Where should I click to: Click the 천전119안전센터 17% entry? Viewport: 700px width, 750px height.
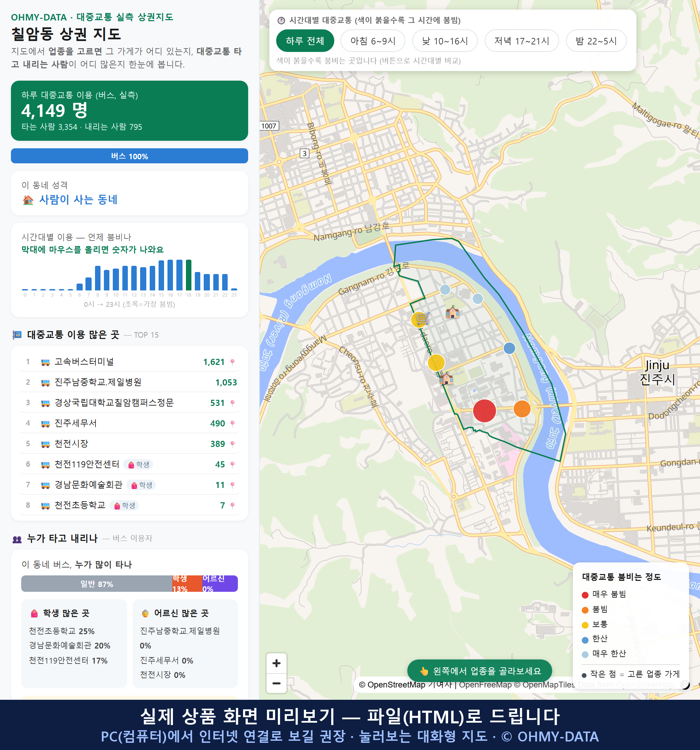point(68,660)
